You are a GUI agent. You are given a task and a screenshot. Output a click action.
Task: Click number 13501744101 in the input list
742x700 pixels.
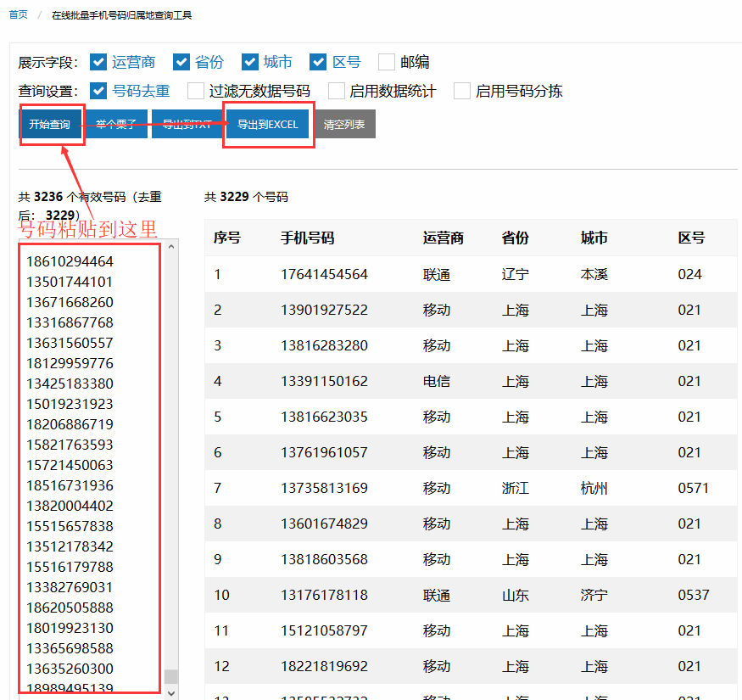70,282
